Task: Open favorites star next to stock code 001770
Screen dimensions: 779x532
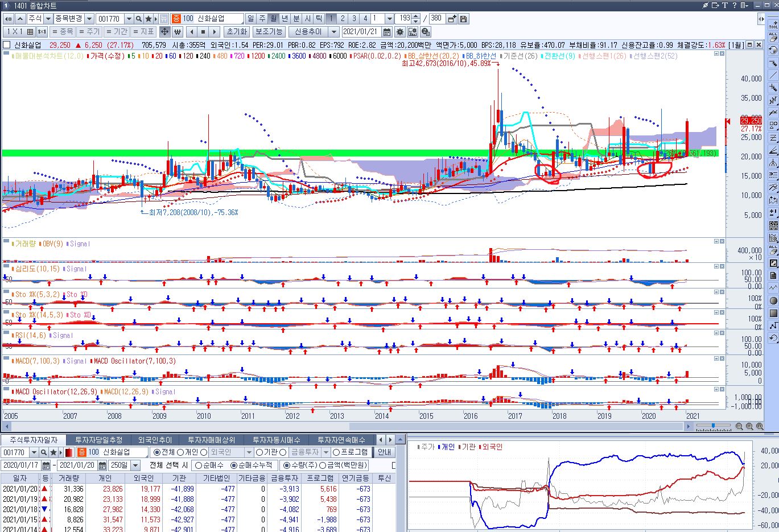Action: (149, 19)
